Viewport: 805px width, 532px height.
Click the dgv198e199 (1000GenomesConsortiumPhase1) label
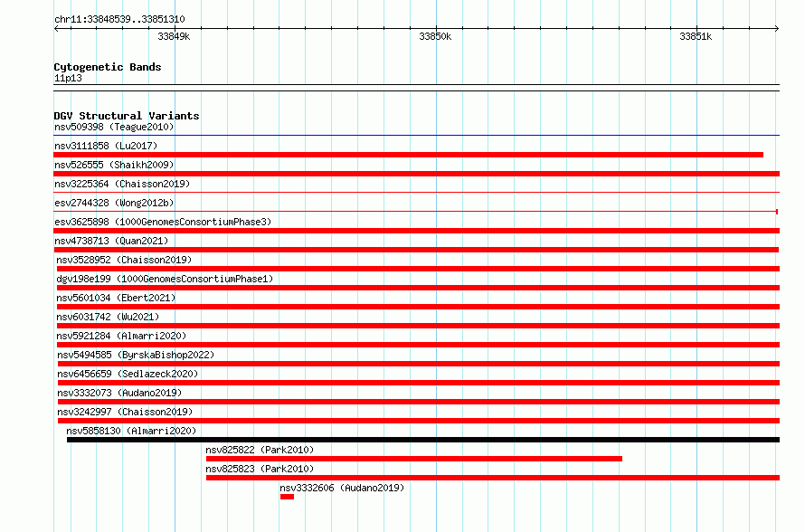point(165,279)
